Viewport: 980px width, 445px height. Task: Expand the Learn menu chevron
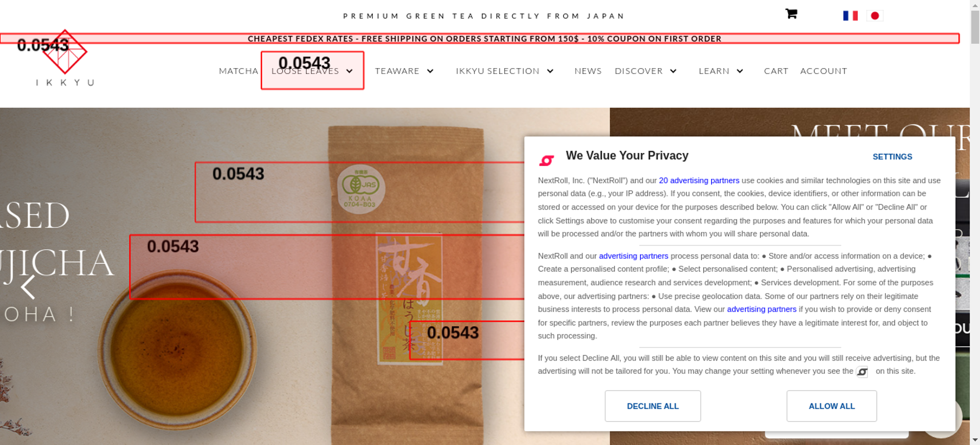click(740, 71)
